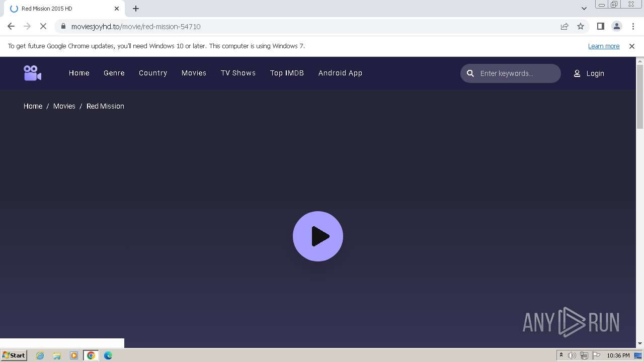
Task: Click the Chrome taskbar icon
Action: [x=91, y=355]
